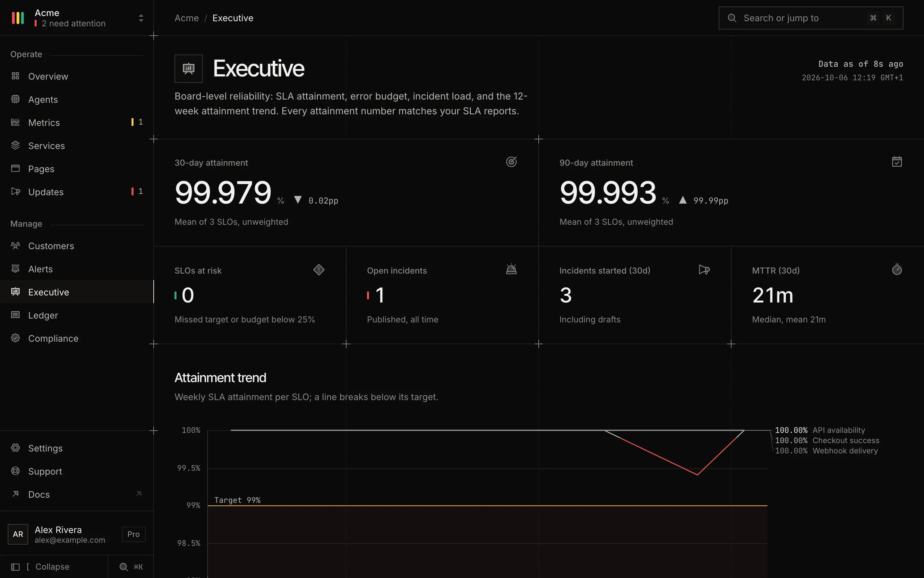Viewport: 924px width, 578px height.
Task: Click the search magnifier icon in top bar
Action: click(732, 18)
